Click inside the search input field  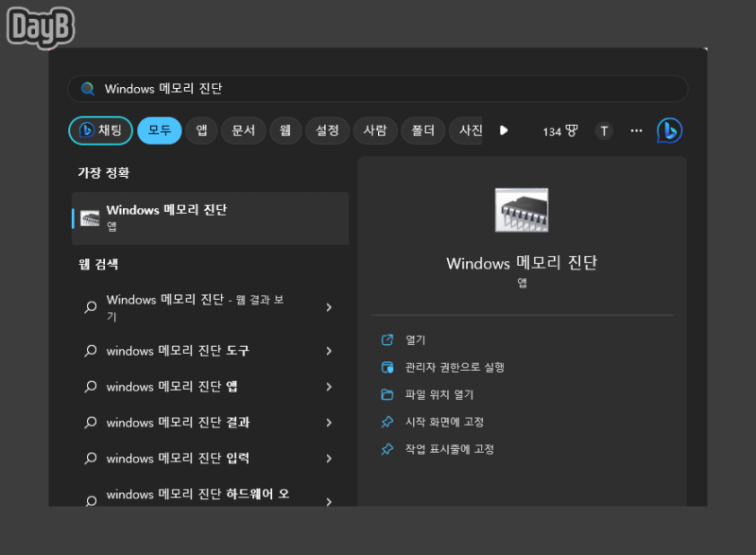coord(283,88)
